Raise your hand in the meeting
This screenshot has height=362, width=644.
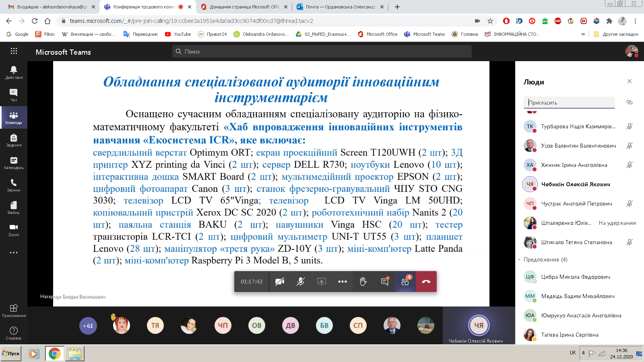pos(363,282)
